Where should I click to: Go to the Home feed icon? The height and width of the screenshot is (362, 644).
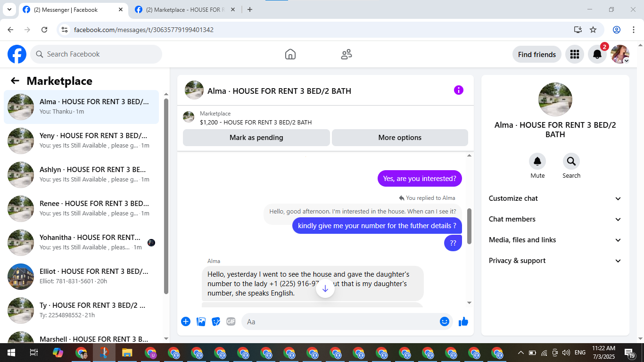click(x=290, y=54)
